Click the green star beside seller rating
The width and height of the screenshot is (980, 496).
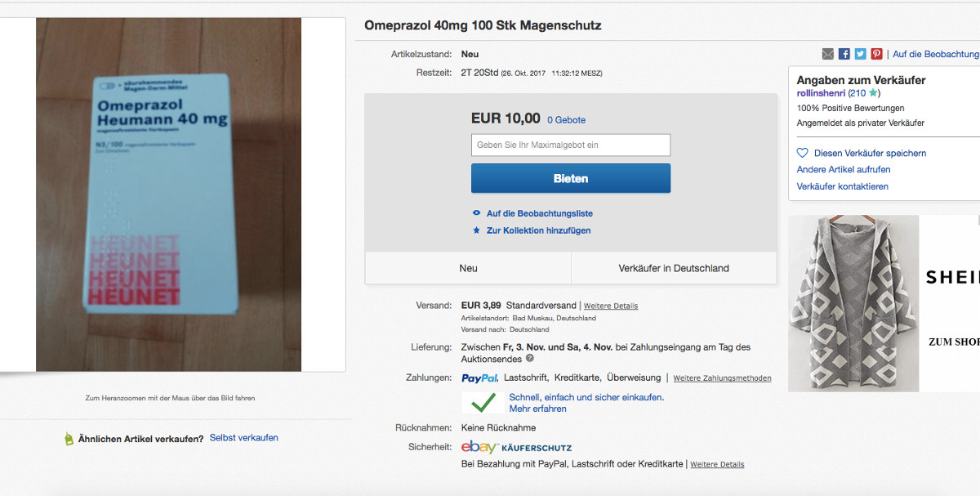[874, 93]
